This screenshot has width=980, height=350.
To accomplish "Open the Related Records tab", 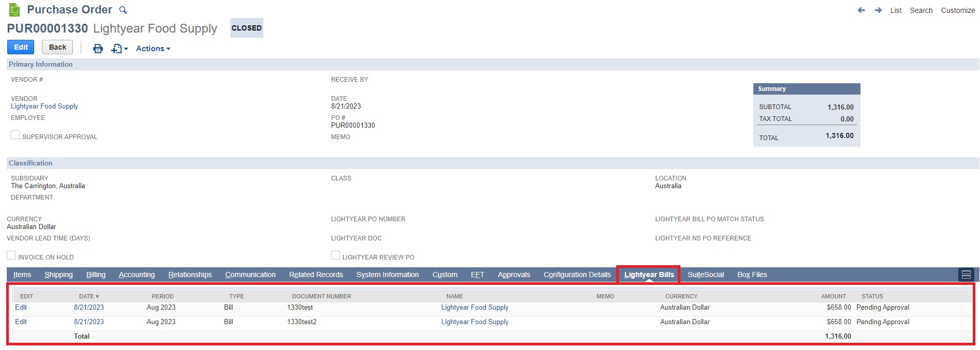I will [316, 275].
